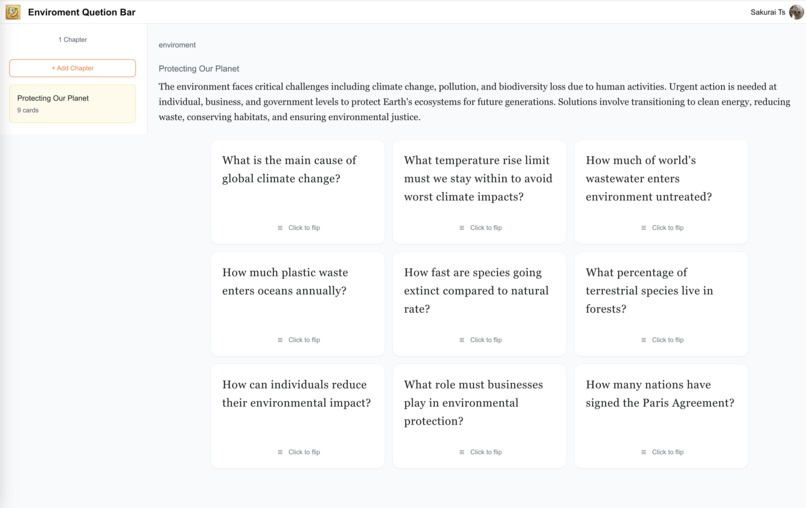Click the app logo icon in header

[13, 12]
